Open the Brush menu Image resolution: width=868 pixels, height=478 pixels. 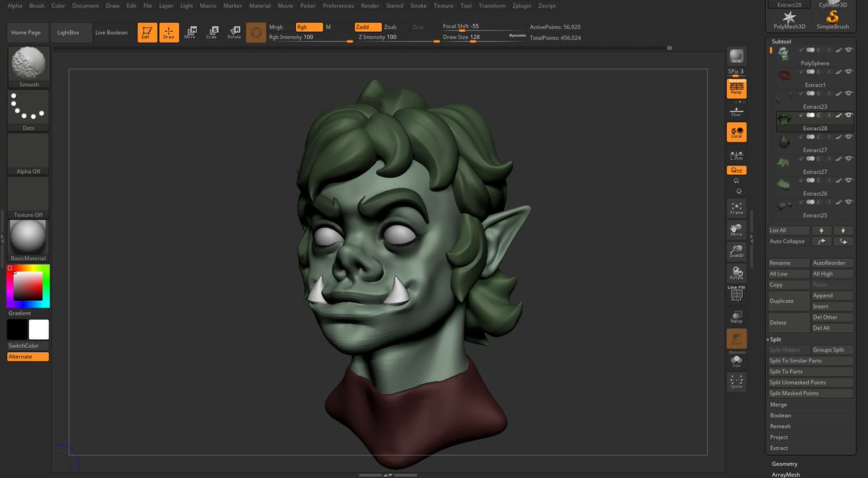tap(37, 6)
